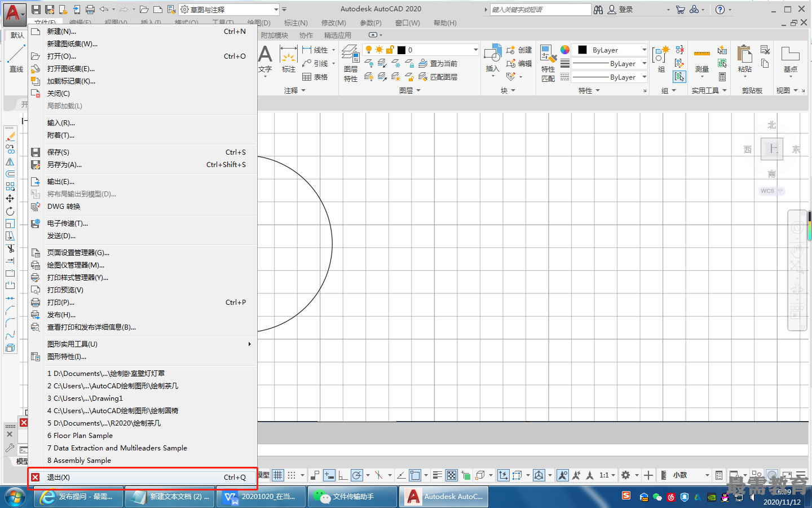This screenshot has width=812, height=508.
Task: Switch to the 精选应用 ribbon tab
Action: (x=338, y=35)
